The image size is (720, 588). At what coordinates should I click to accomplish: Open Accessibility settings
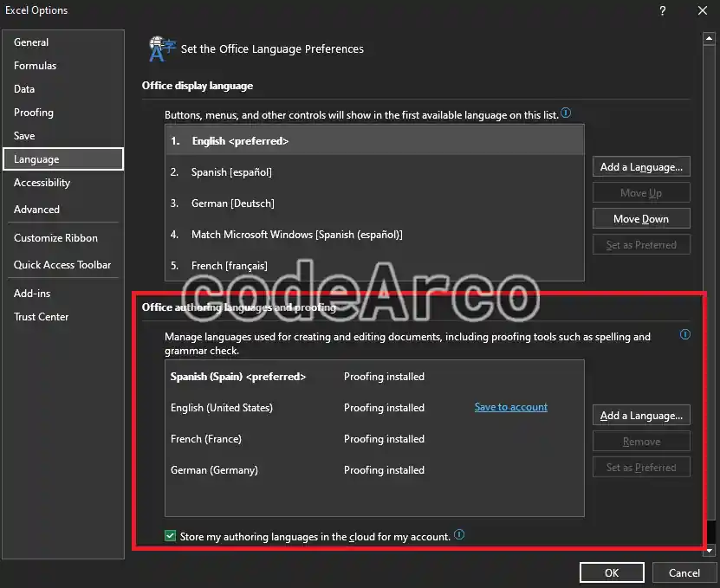[63, 183]
